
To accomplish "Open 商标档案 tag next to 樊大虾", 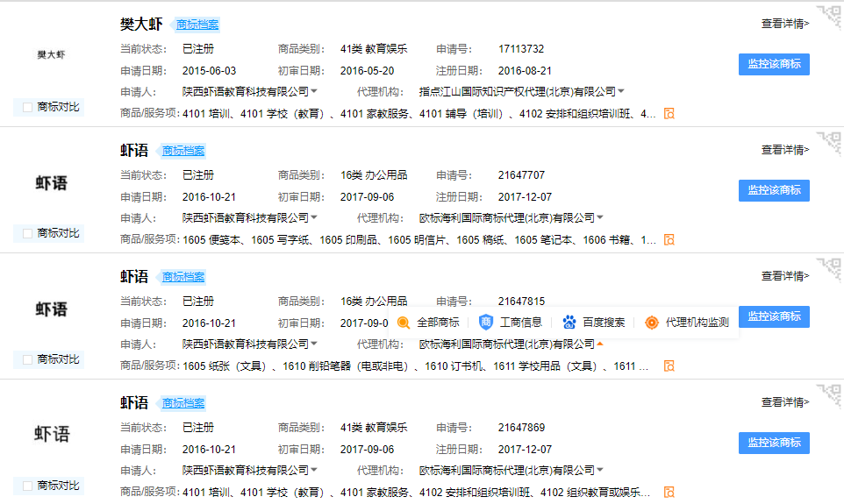I will click(x=197, y=25).
